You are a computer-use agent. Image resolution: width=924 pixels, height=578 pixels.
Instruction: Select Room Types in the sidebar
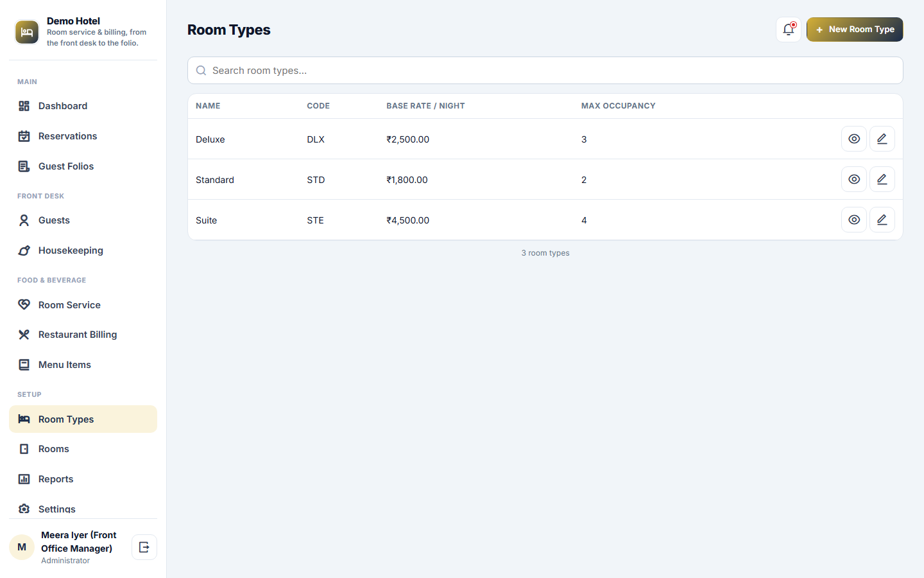click(x=83, y=419)
